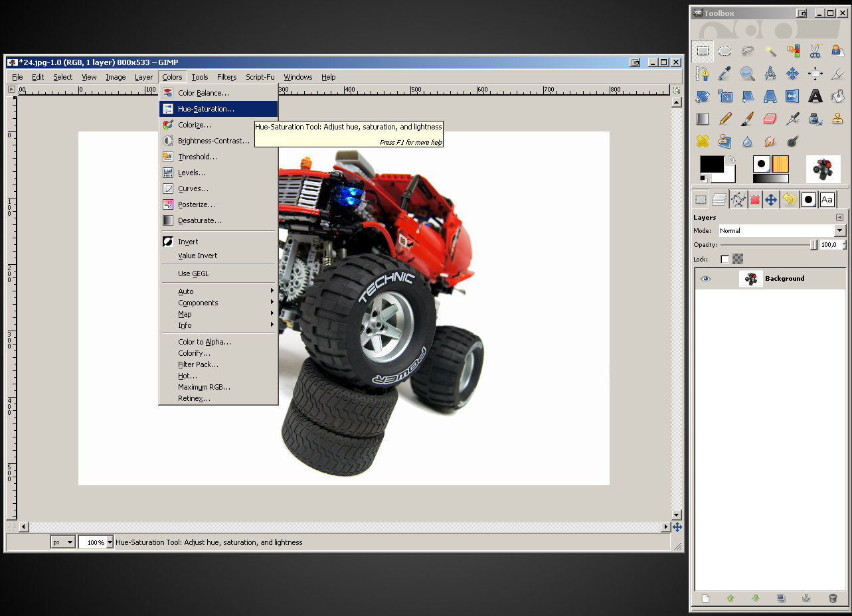Select the Scale tool
Image resolution: width=852 pixels, height=616 pixels.
click(725, 96)
